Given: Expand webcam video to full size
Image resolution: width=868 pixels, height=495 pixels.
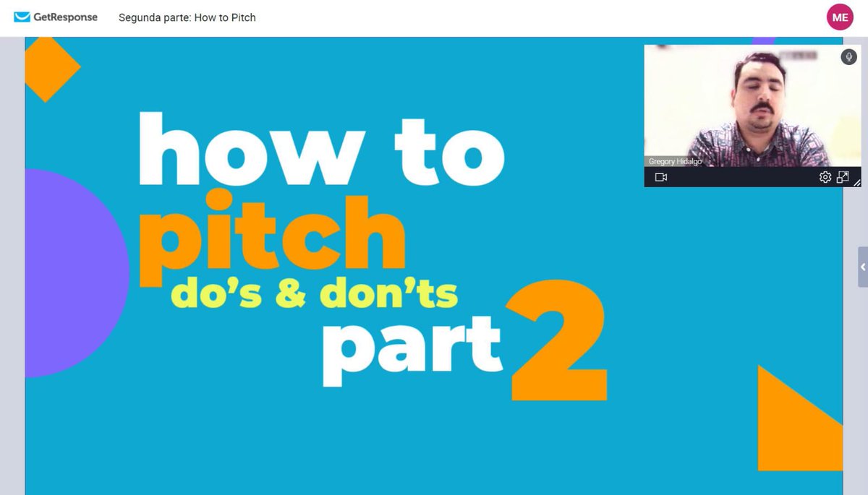Looking at the screenshot, I should tap(843, 177).
